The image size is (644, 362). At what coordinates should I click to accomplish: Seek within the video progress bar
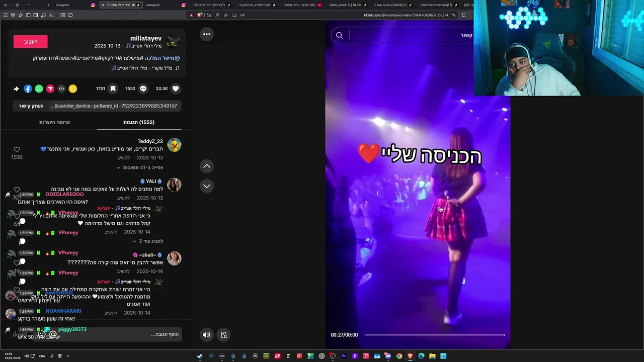435,335
